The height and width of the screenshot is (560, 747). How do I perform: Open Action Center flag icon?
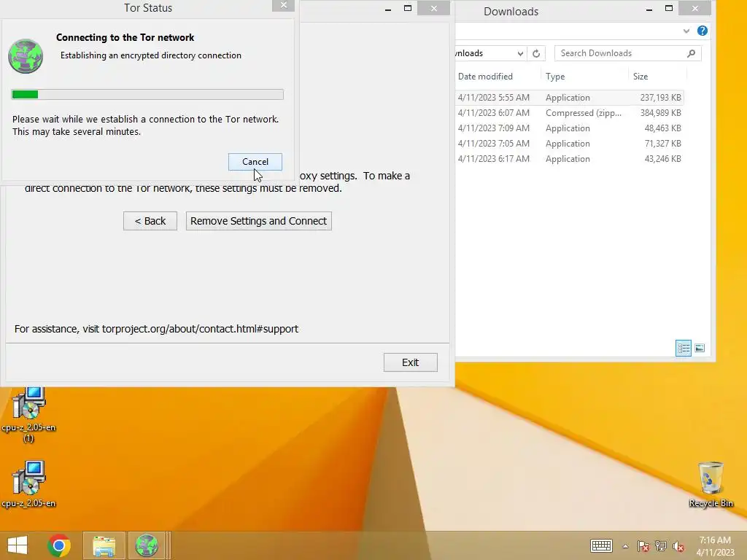point(643,546)
